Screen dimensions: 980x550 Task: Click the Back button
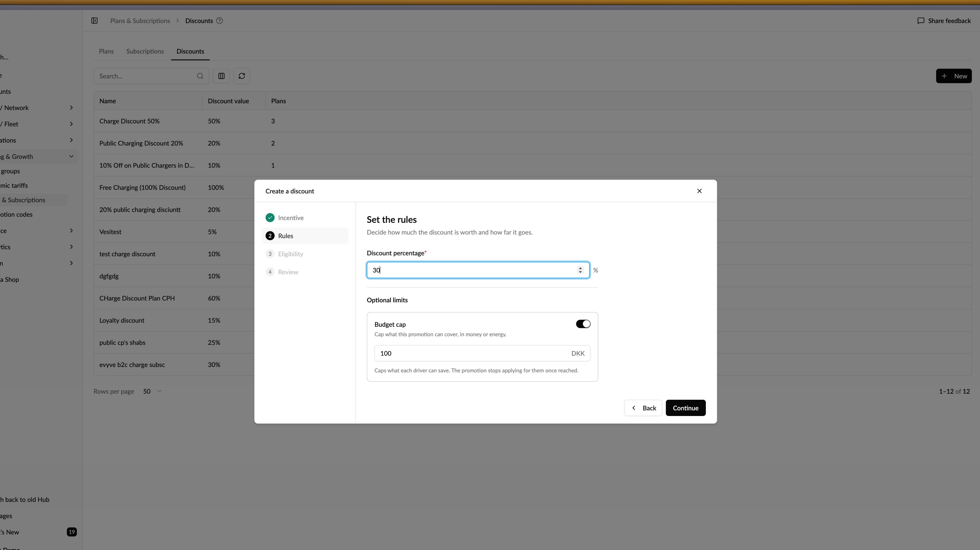tap(643, 408)
